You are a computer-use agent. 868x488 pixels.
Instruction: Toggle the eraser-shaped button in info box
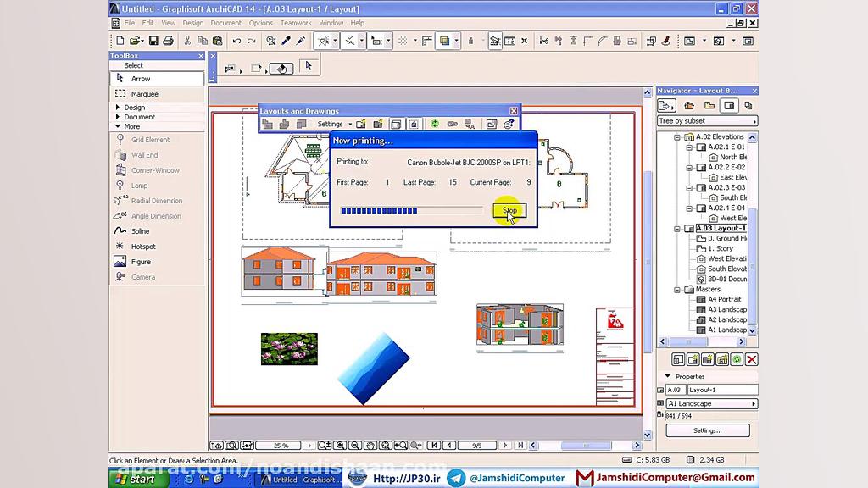click(x=281, y=69)
